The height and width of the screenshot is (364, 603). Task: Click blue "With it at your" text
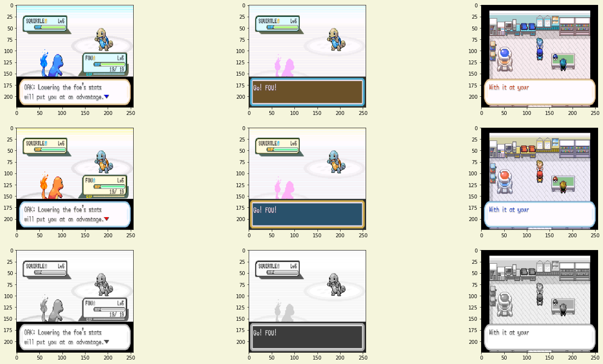click(x=509, y=210)
